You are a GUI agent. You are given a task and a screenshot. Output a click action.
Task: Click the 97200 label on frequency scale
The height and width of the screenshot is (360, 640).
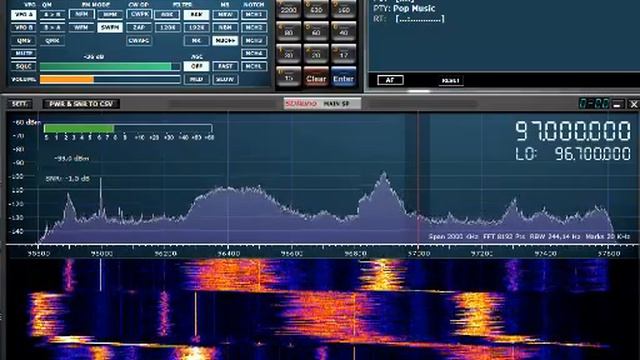[482, 254]
